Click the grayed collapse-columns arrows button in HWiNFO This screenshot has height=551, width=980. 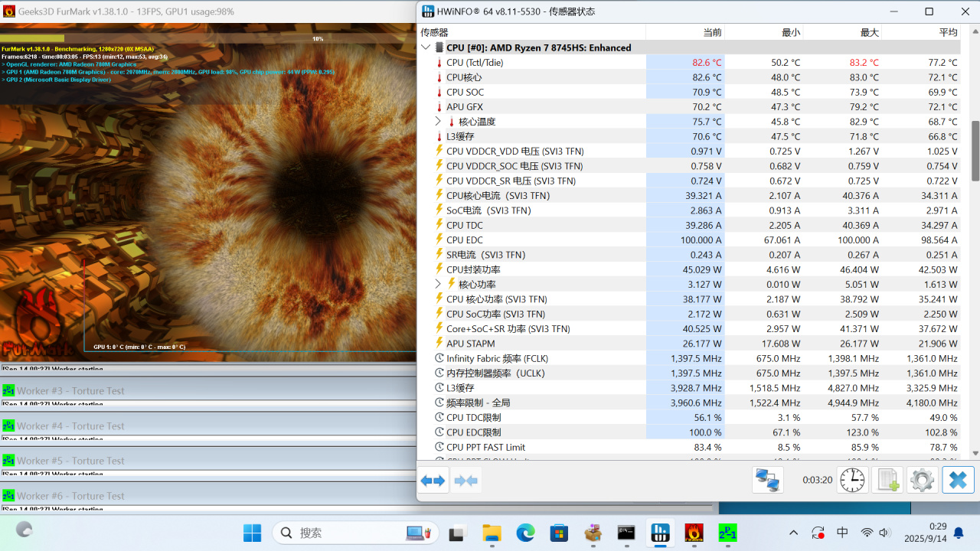[466, 481]
